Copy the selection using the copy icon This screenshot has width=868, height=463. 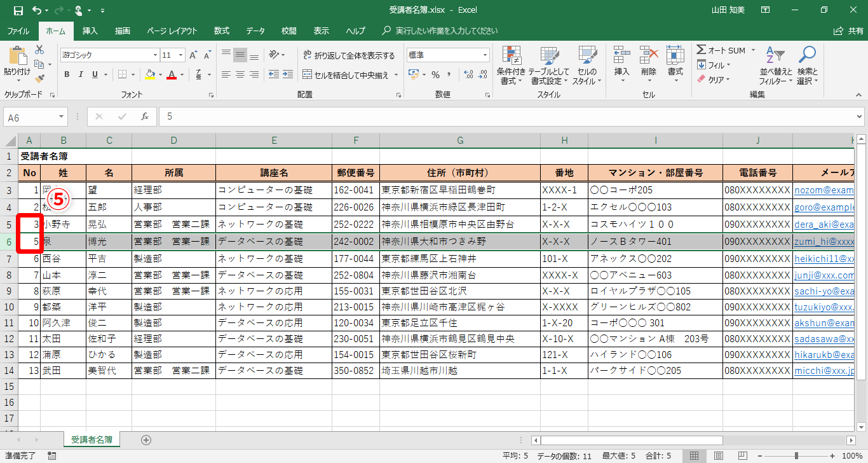(x=39, y=64)
